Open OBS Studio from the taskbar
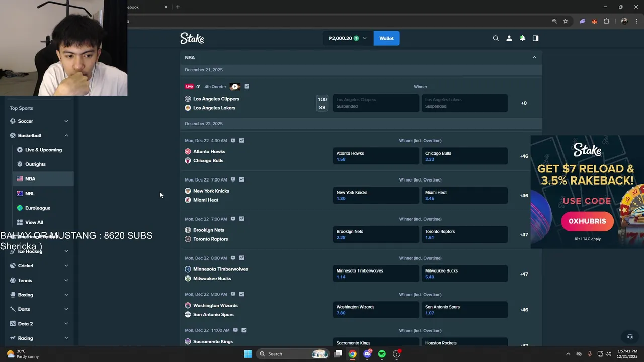The height and width of the screenshot is (362, 644). 396,354
